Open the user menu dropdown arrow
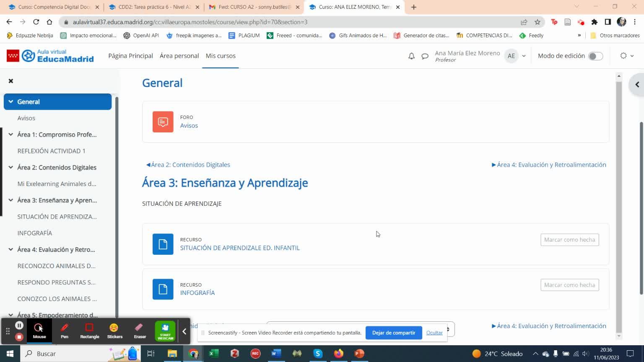The height and width of the screenshot is (362, 644). [x=524, y=56]
